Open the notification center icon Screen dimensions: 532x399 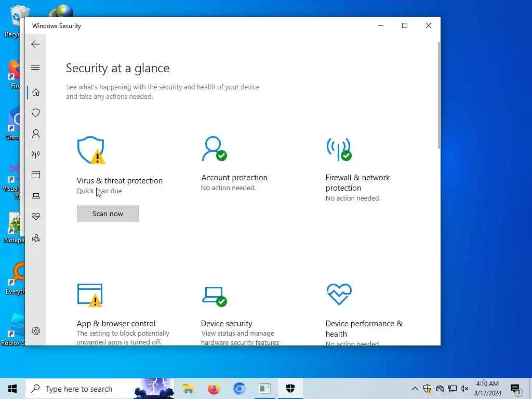[515, 389]
